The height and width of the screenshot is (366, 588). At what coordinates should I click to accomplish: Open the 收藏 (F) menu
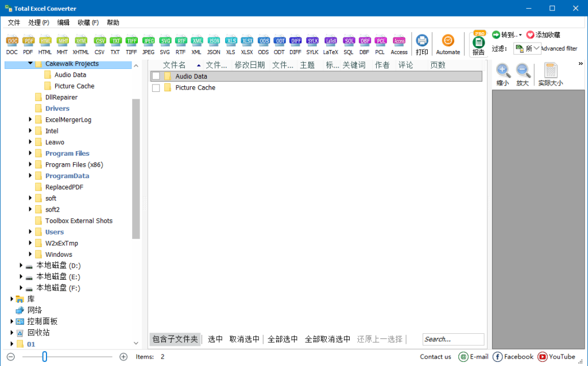(88, 22)
